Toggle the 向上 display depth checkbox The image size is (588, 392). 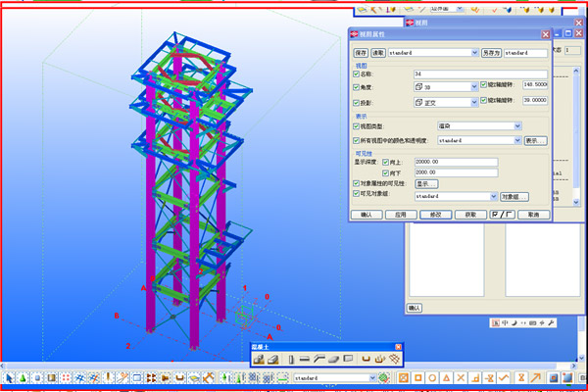(384, 161)
